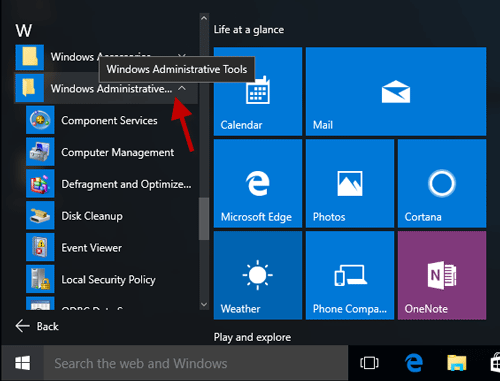
Task: Click the Defragment and Optimize Drives icon
Action: pyautogui.click(x=40, y=183)
